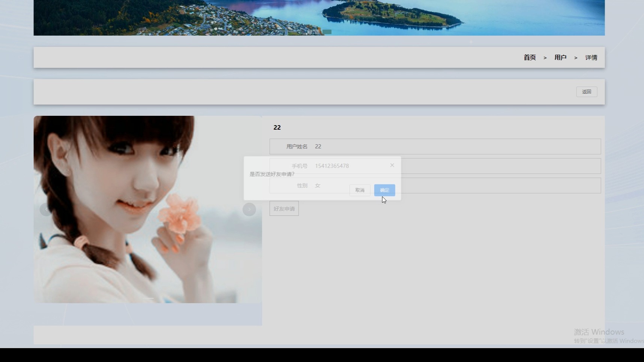The image size is (644, 362).
Task: Click the girl's profile photo
Action: pos(148,209)
